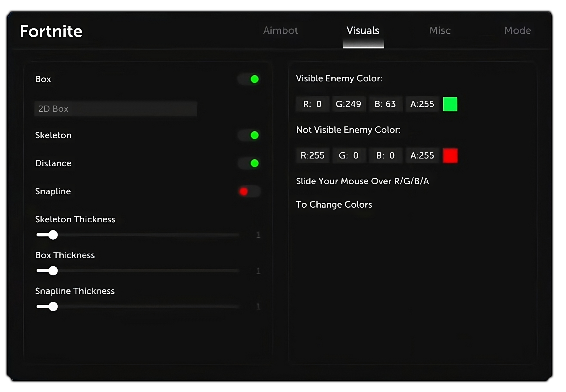The height and width of the screenshot is (392, 566).
Task: Go to the Mode tab
Action: click(517, 31)
